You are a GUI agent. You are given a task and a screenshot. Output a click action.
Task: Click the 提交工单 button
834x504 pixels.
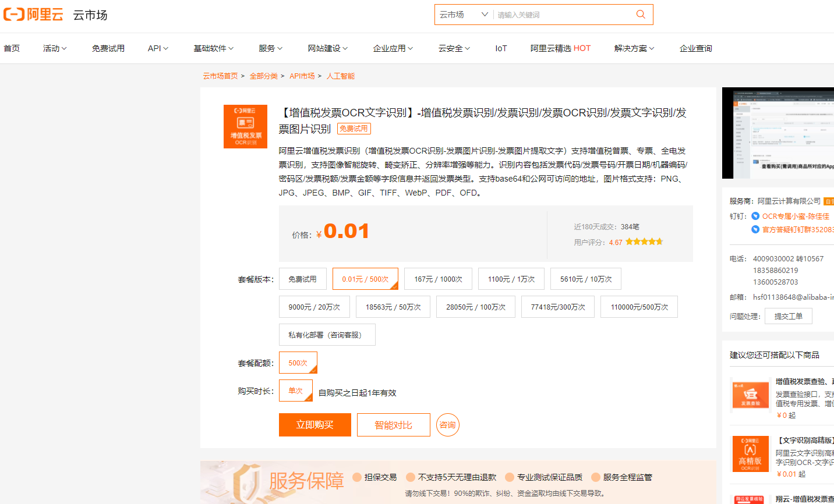pos(788,316)
